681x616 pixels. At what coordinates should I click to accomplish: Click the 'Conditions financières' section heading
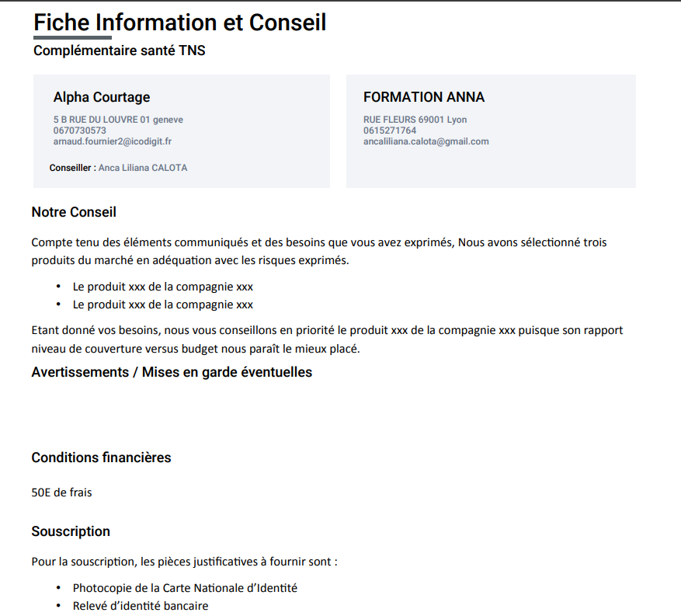(101, 458)
